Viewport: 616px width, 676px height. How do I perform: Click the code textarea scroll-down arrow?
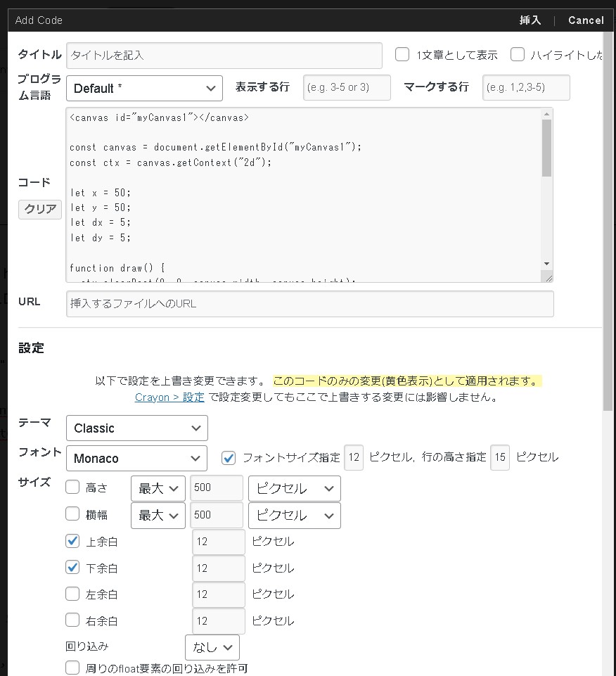click(546, 263)
